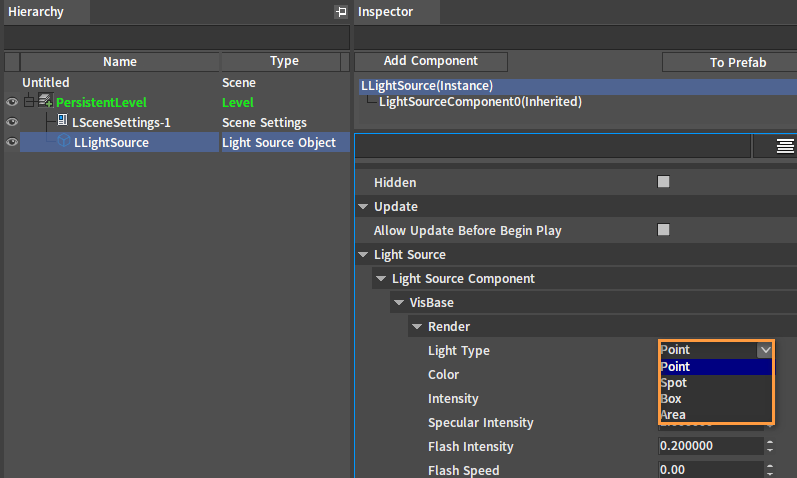Hide LLightSource using its eye icon
The image size is (797, 478).
click(12, 142)
